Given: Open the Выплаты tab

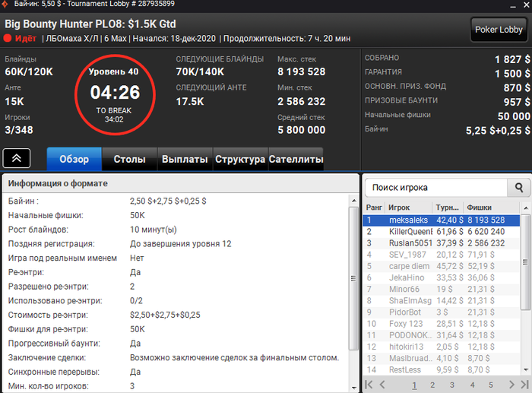Looking at the screenshot, I should click(x=185, y=159).
